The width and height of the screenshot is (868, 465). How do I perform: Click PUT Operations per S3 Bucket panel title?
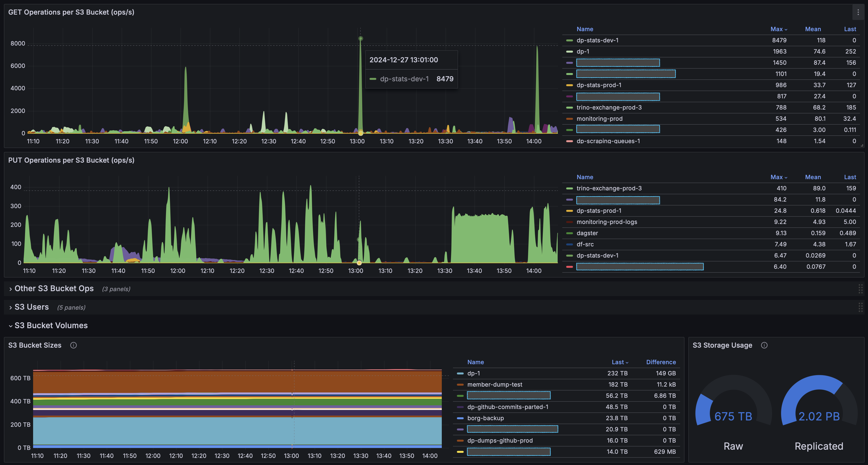click(71, 160)
